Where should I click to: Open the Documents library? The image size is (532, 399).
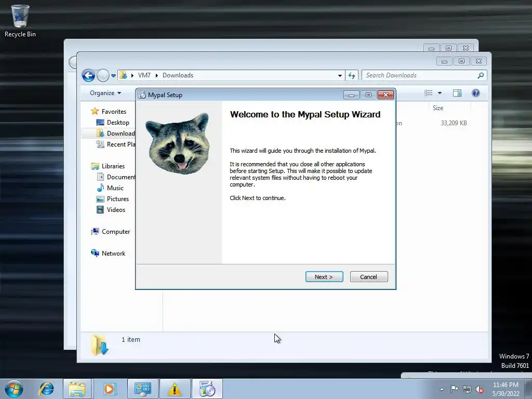click(x=121, y=177)
